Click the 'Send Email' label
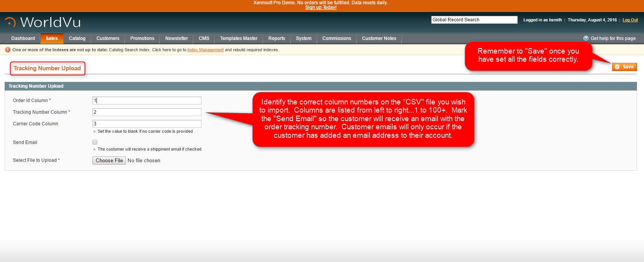Viewport: 644px width, 262px height. (25, 142)
